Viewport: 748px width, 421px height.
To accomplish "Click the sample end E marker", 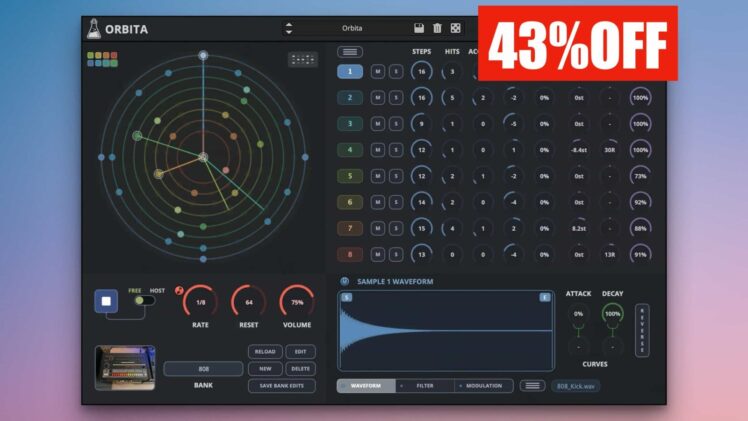I will point(545,298).
